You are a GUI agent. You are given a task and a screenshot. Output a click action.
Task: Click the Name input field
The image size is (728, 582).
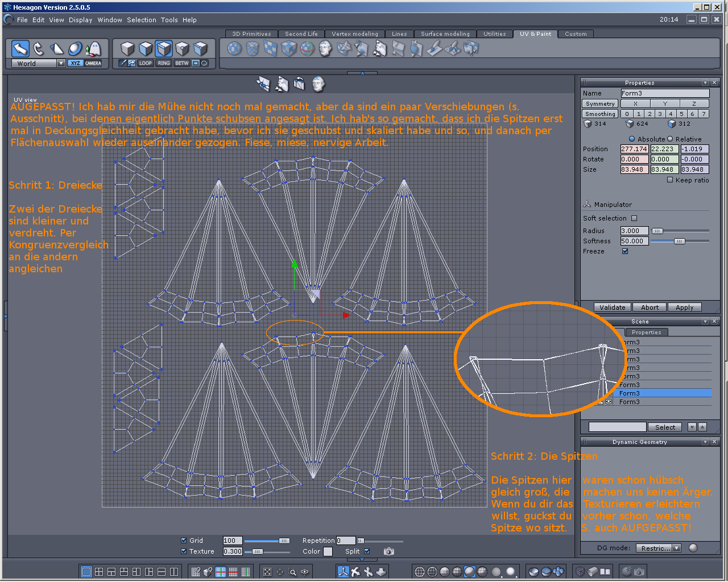pyautogui.click(x=664, y=93)
